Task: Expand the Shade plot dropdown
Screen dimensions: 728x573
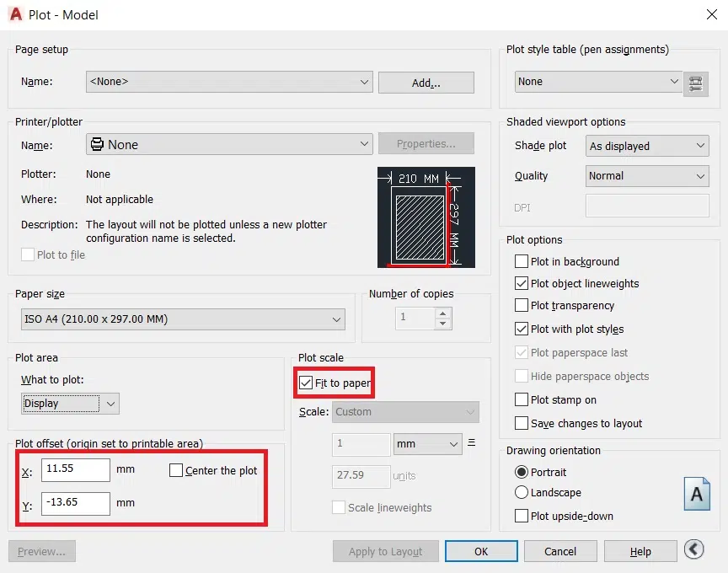Action: click(x=647, y=146)
